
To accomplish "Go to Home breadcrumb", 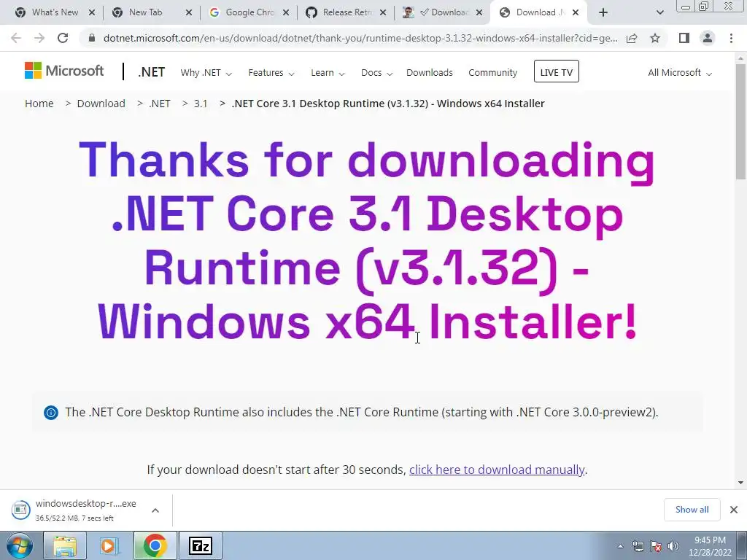I will point(39,104).
